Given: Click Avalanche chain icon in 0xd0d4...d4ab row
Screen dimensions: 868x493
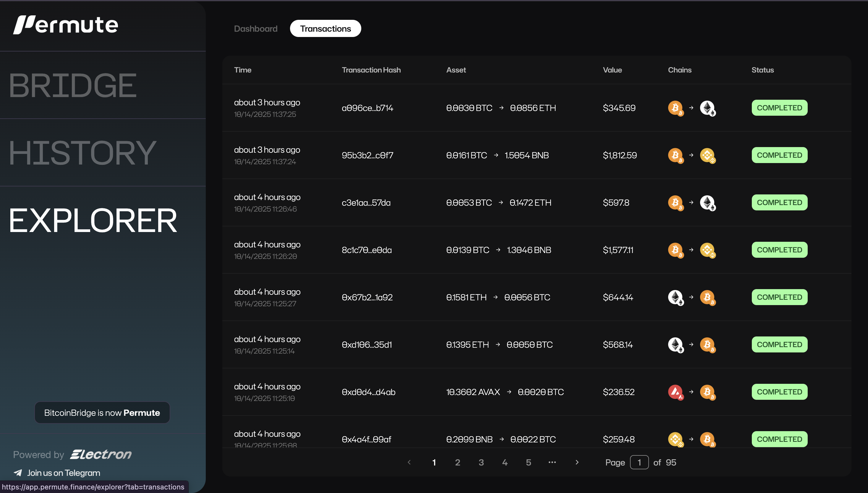Looking at the screenshot, I should click(x=675, y=392).
